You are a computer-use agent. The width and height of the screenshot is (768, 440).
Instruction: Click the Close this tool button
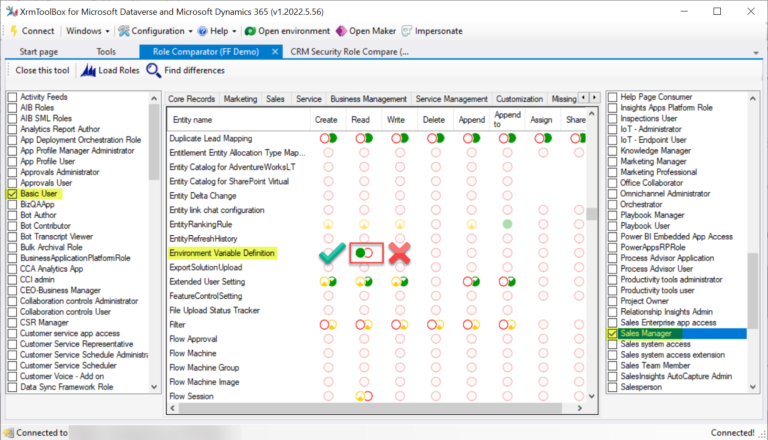pos(38,70)
